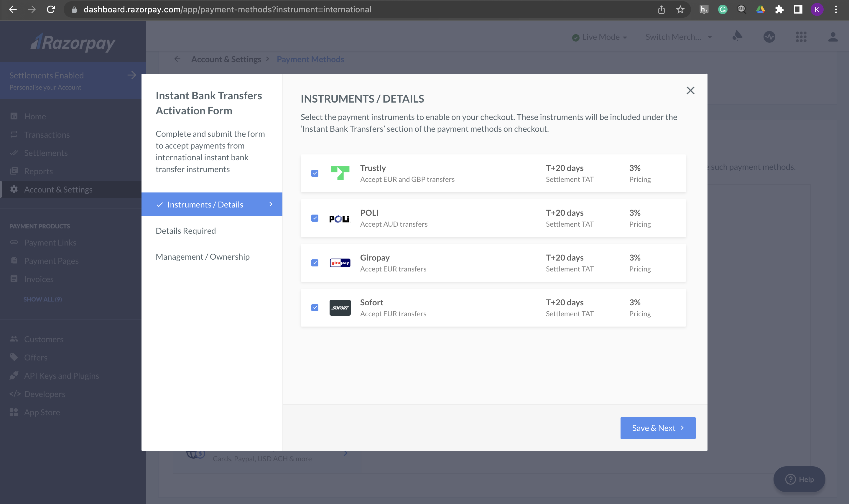This screenshot has width=849, height=504.
Task: Open the Grammarly extension icon
Action: 723,9
